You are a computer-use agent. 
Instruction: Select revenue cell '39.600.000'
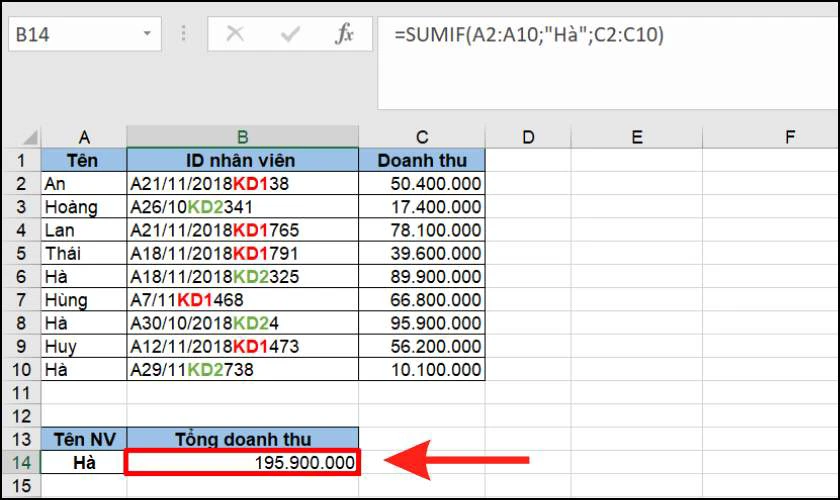coord(422,253)
